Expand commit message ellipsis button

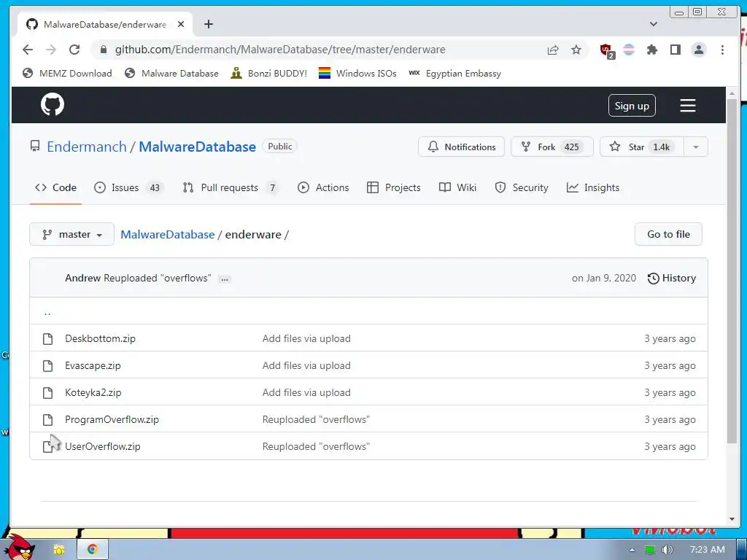tap(225, 279)
